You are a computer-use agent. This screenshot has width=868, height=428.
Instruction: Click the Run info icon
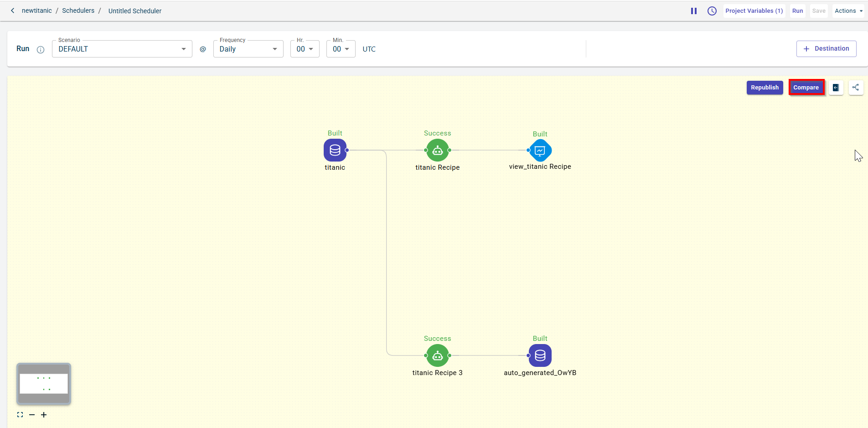[41, 50]
